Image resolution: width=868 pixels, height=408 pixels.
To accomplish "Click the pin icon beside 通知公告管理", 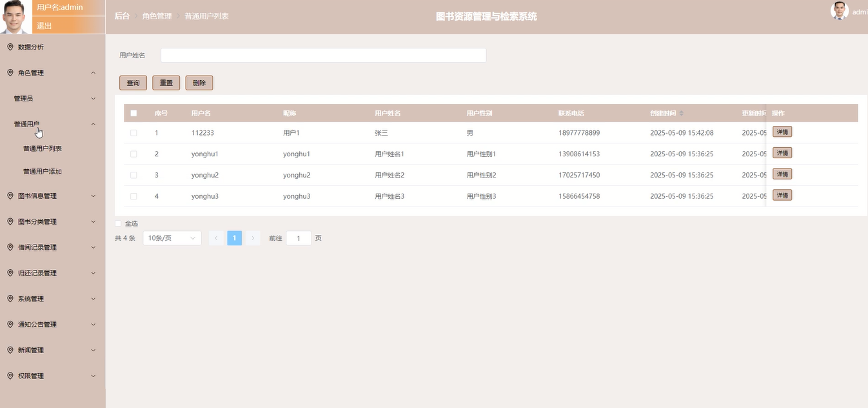I will 10,325.
